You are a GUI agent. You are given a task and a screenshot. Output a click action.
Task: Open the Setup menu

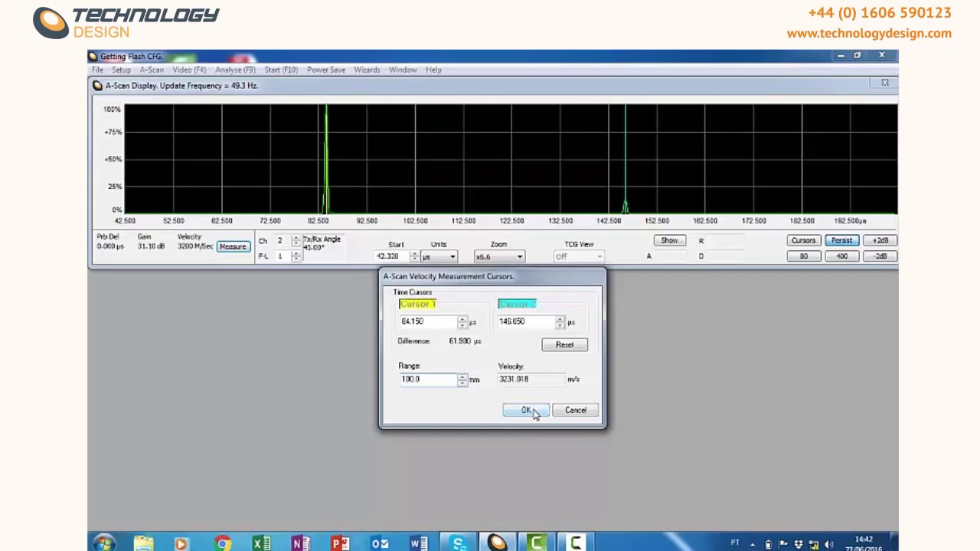(x=121, y=70)
